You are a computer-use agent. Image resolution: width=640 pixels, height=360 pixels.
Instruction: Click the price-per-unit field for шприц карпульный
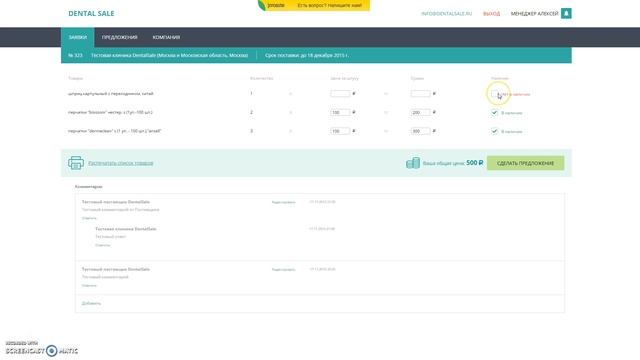click(340, 94)
